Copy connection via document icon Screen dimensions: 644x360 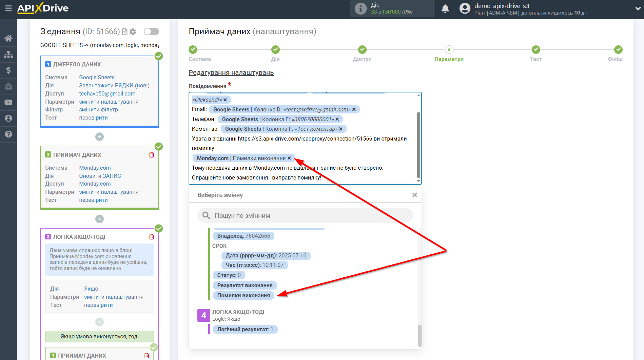tap(124, 31)
